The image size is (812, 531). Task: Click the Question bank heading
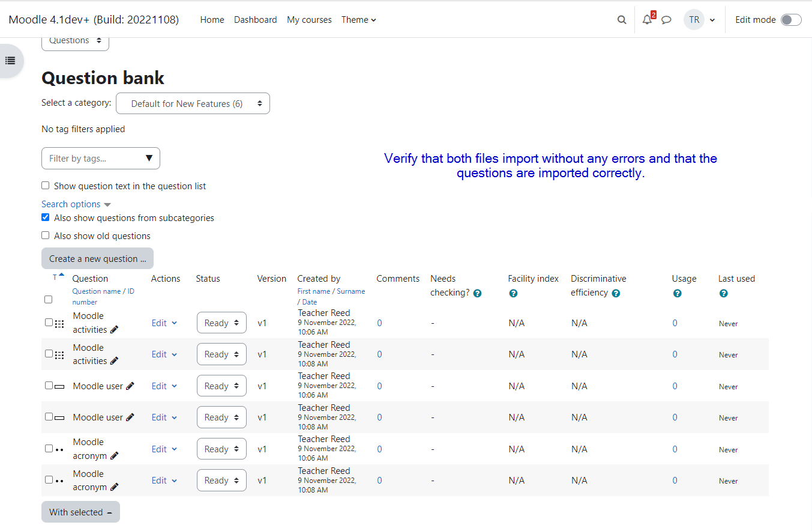[x=103, y=78]
